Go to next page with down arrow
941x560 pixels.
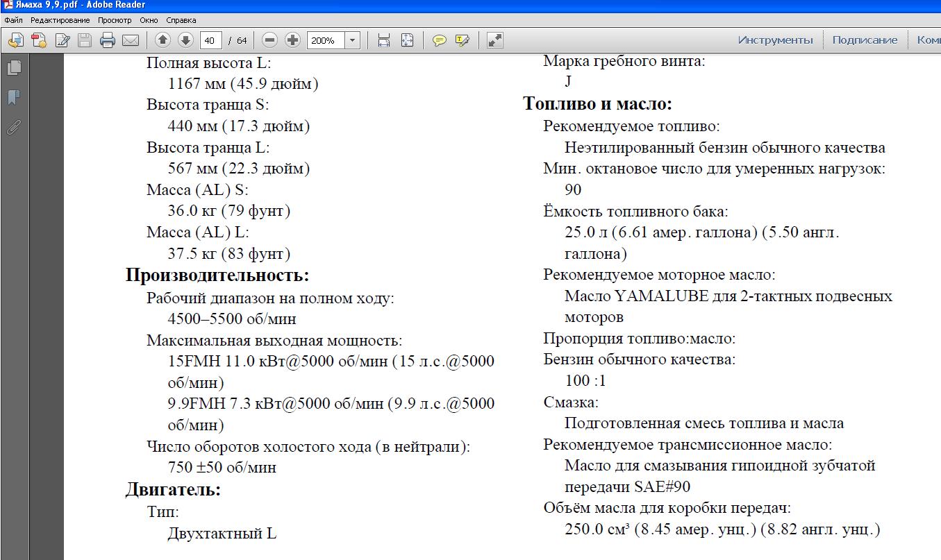(185, 40)
